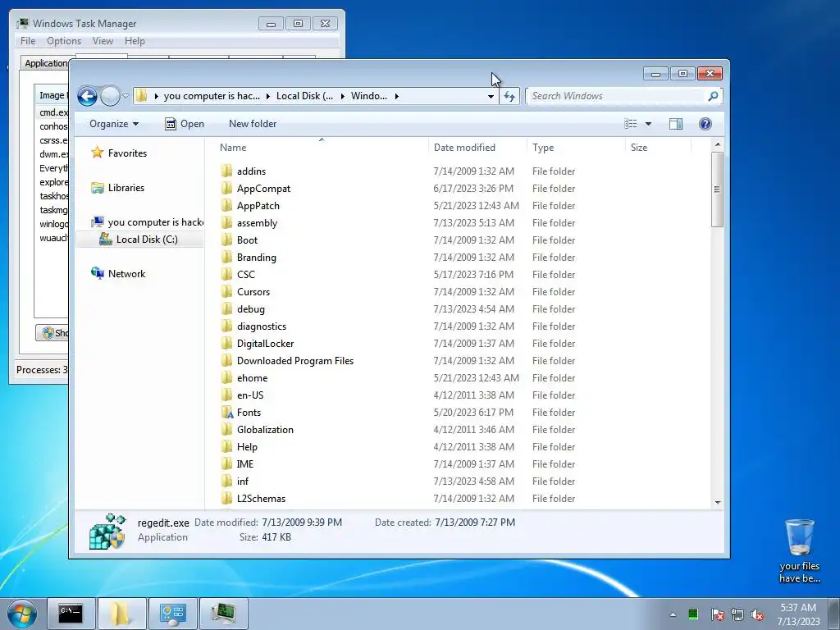Select the Fonts folder icon
Viewport: 840px width, 630px height.
point(227,413)
